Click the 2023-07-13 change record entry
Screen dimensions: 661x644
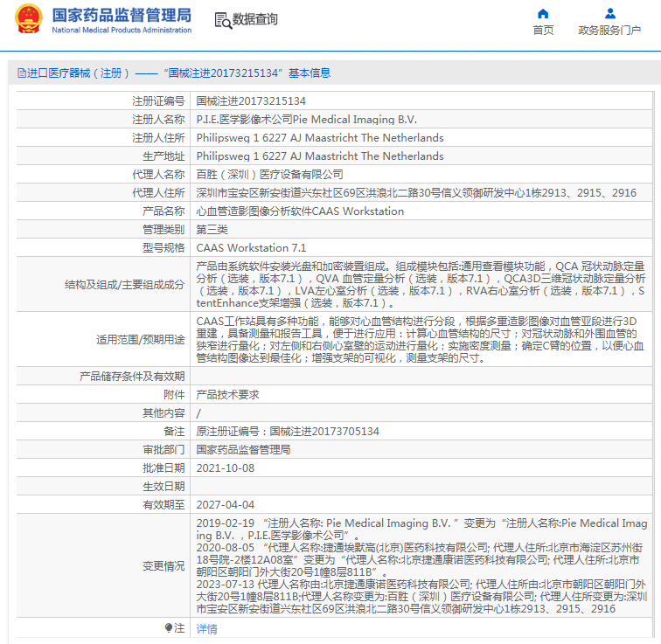pos(421,597)
